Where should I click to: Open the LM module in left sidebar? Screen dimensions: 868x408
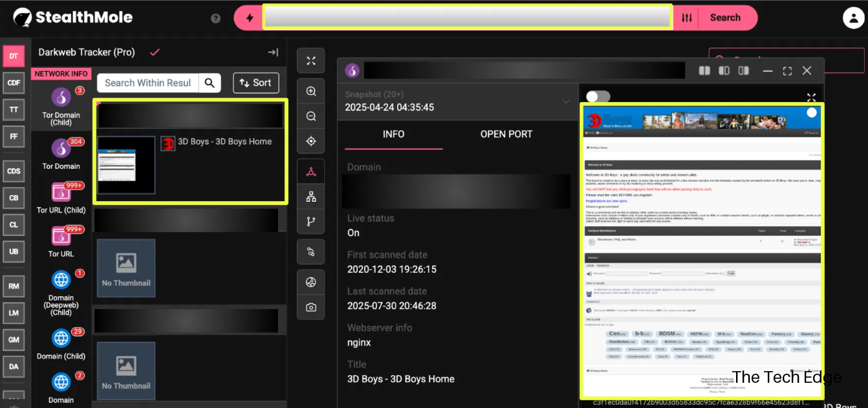[14, 313]
